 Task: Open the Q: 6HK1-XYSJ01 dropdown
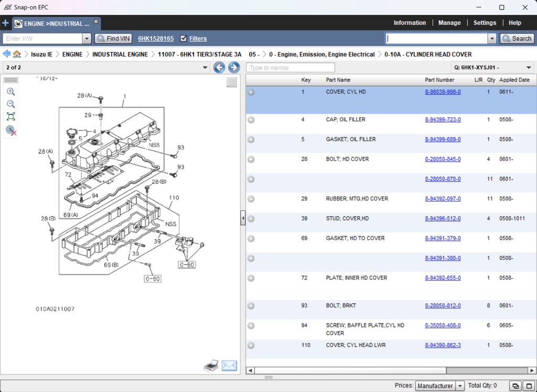[x=492, y=68]
